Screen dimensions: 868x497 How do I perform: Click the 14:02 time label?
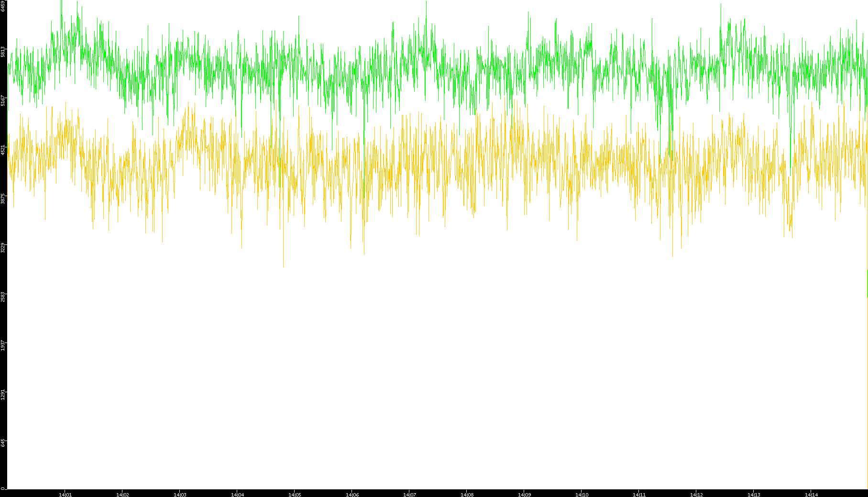[123, 495]
